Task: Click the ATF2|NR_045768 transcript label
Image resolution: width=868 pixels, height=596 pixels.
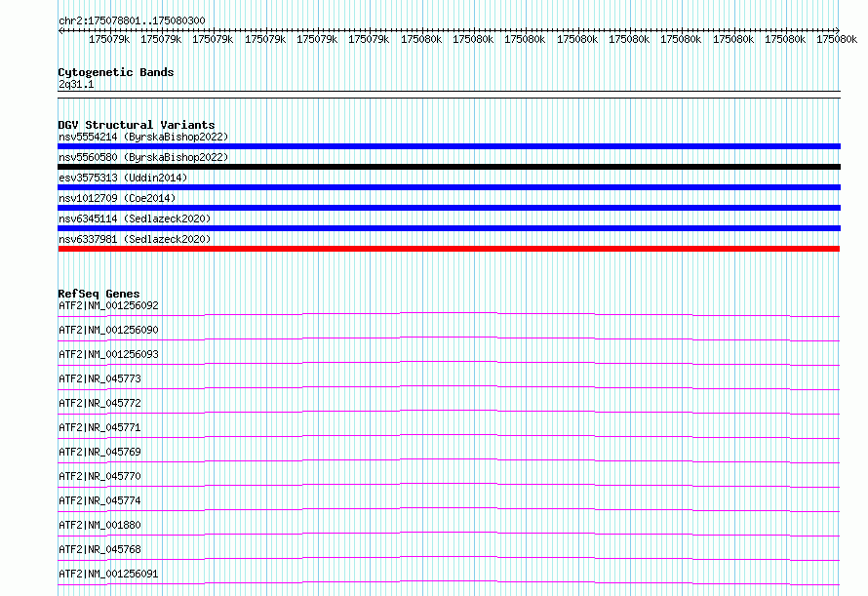Action: point(99,549)
